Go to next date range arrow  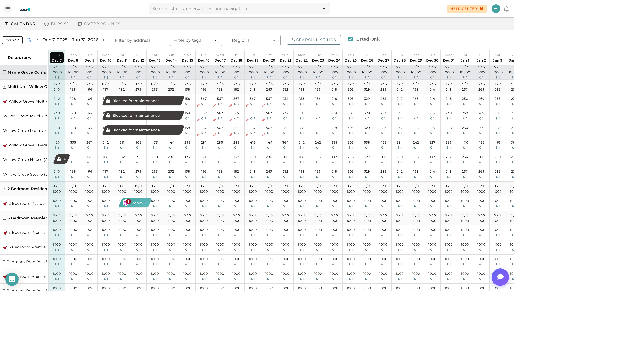(x=103, y=40)
